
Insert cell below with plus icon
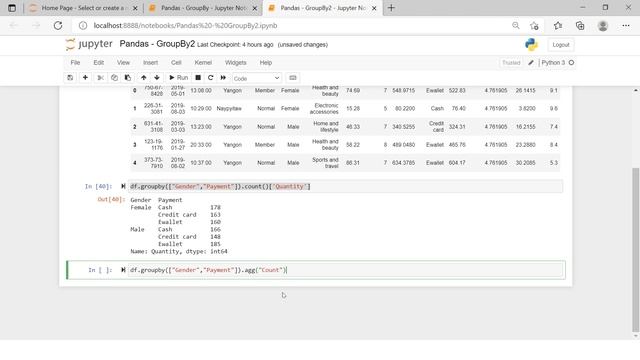85,78
